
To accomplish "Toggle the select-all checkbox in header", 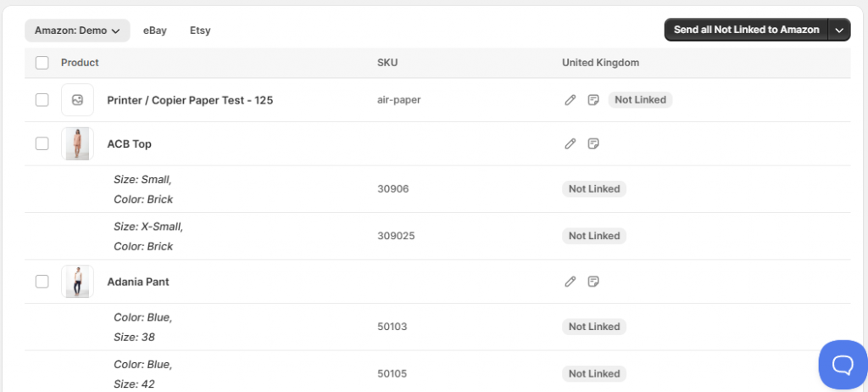I will (x=42, y=63).
